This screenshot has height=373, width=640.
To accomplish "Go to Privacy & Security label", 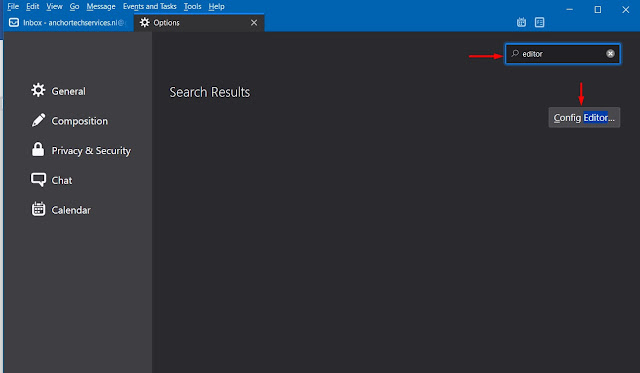I will click(91, 151).
